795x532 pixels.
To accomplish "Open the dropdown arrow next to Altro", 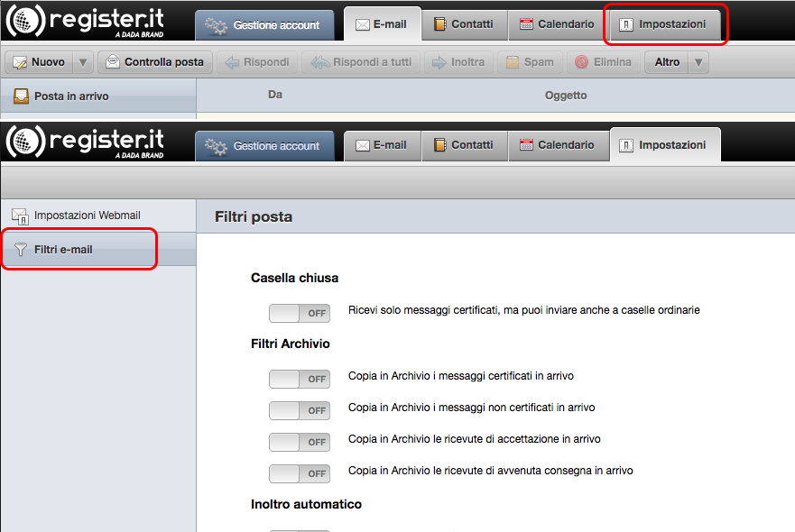I will point(698,63).
